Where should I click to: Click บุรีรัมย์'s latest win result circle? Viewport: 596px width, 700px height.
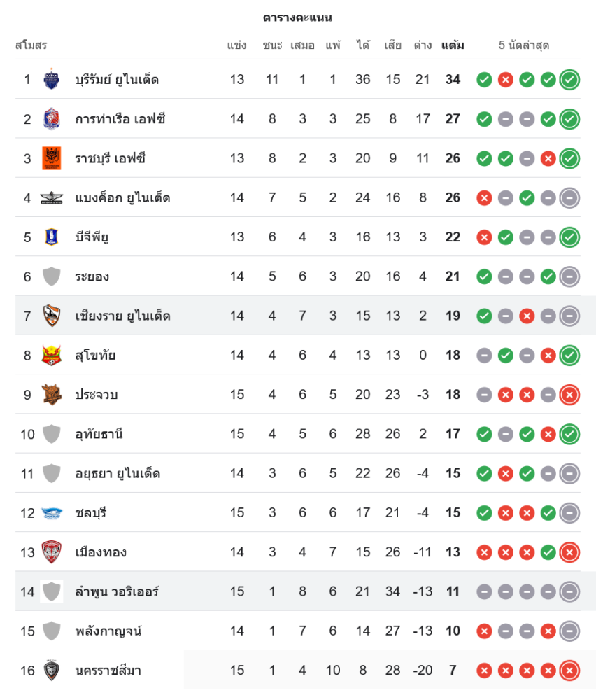click(569, 80)
